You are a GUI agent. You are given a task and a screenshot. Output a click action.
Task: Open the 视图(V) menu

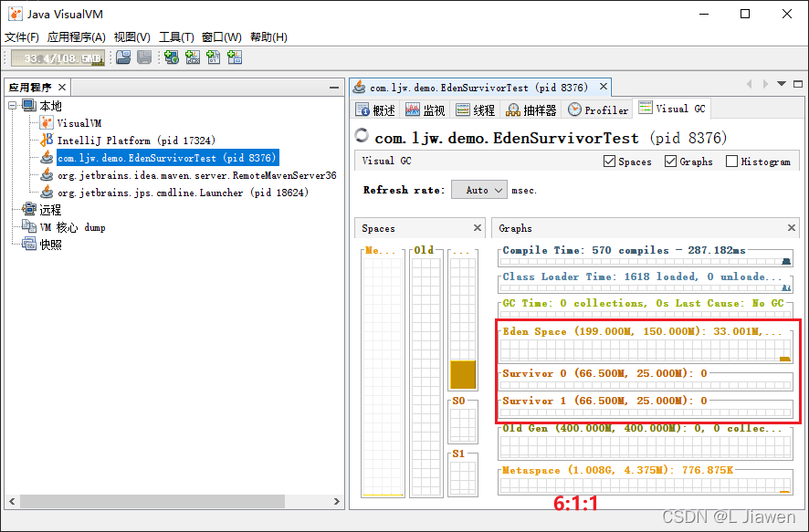132,37
